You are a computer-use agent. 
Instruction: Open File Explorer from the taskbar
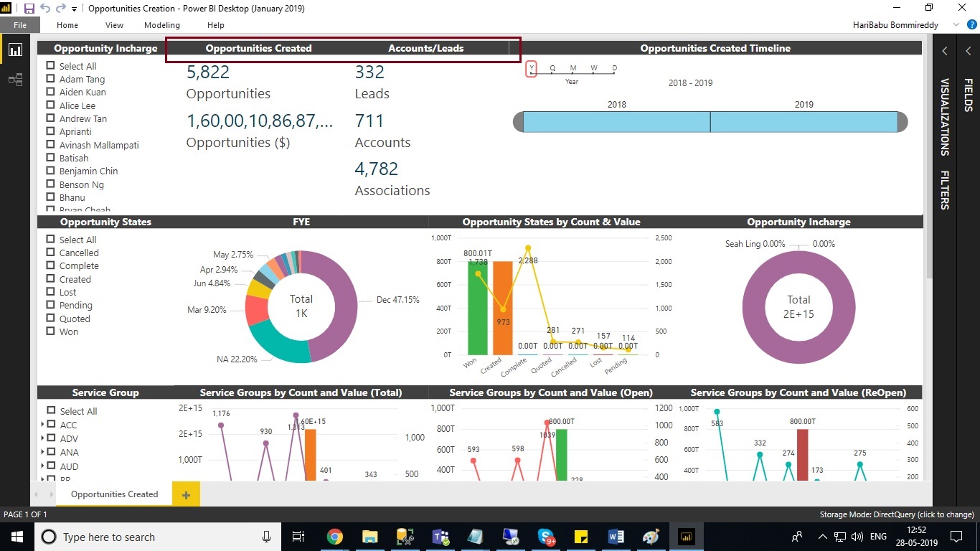click(369, 537)
